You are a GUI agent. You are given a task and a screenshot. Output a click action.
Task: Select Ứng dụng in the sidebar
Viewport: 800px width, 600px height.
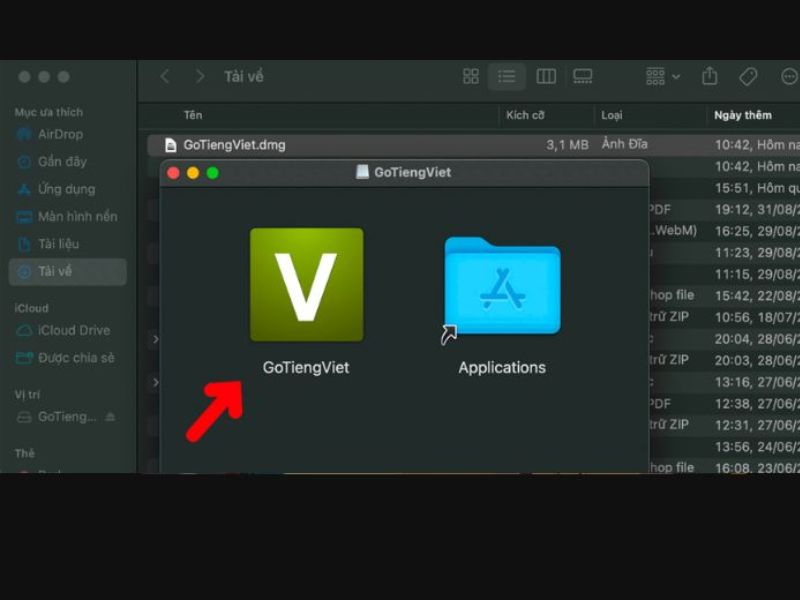point(56,189)
